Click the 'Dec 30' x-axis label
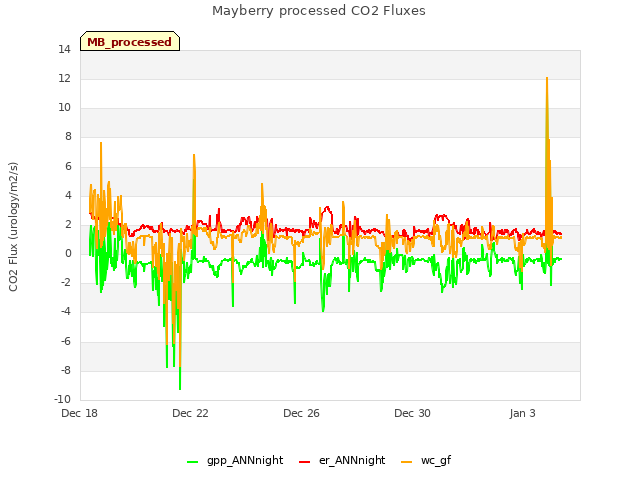640x480 pixels. [412, 413]
